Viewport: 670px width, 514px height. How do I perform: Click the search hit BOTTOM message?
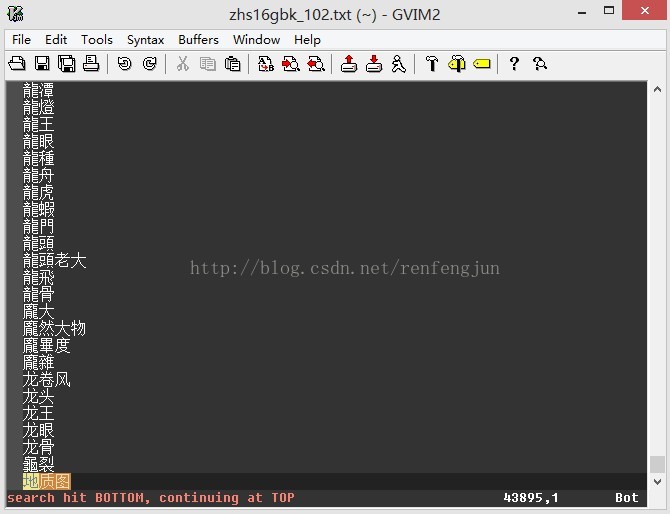point(151,498)
